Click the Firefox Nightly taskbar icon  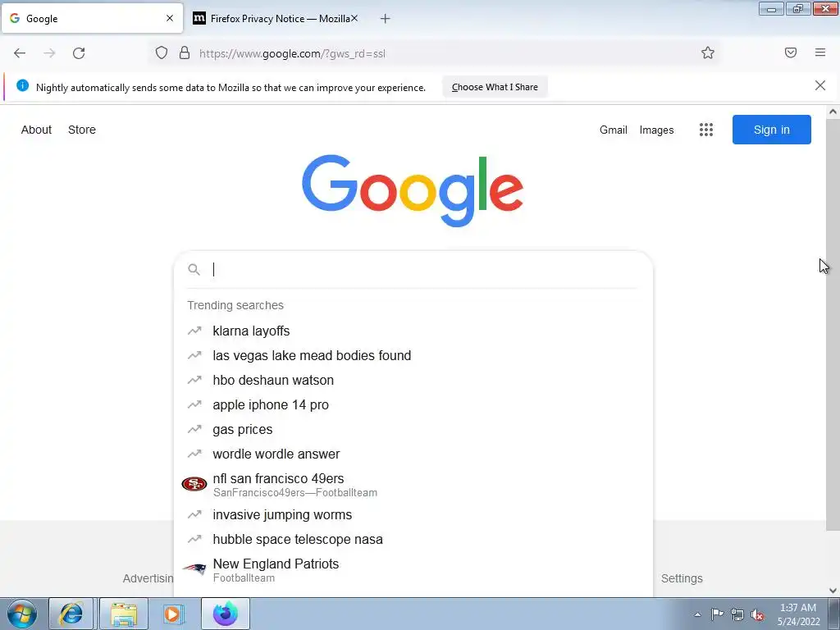pyautogui.click(x=226, y=614)
